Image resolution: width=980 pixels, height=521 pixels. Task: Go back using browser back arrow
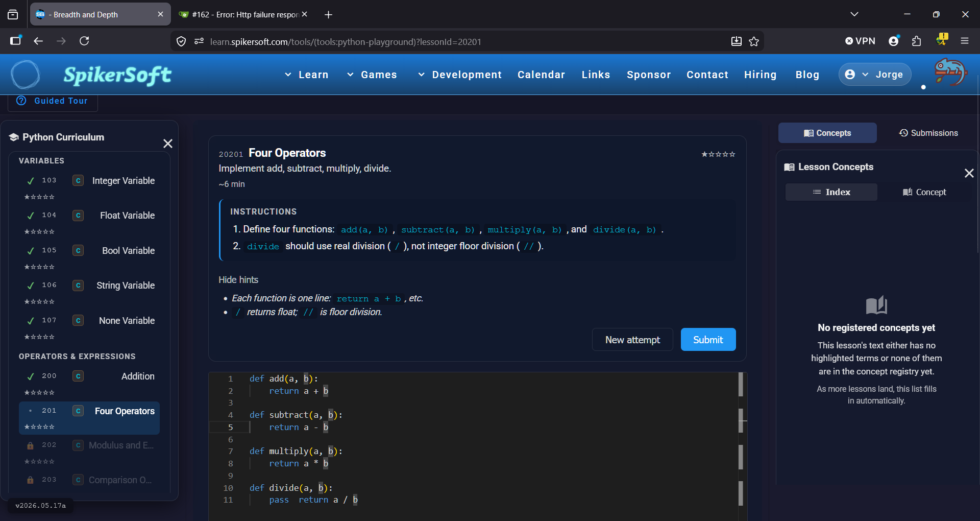click(38, 41)
